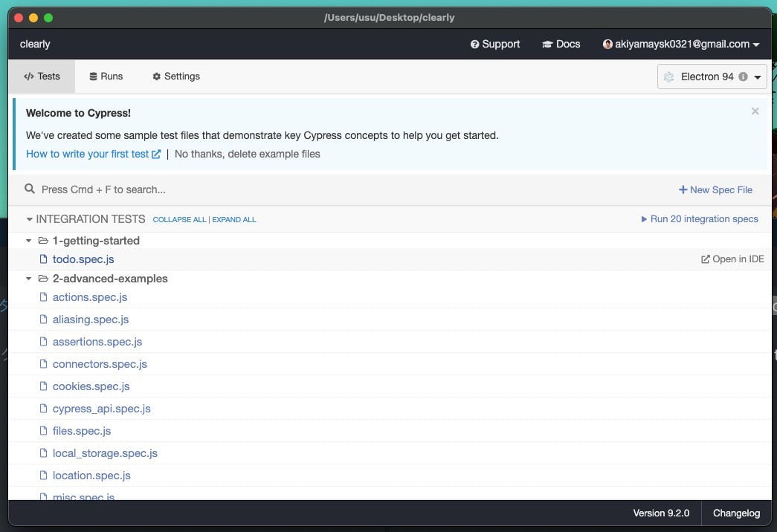Click the 1-getting-started folder icon
This screenshot has width=777, height=532.
pyautogui.click(x=43, y=241)
